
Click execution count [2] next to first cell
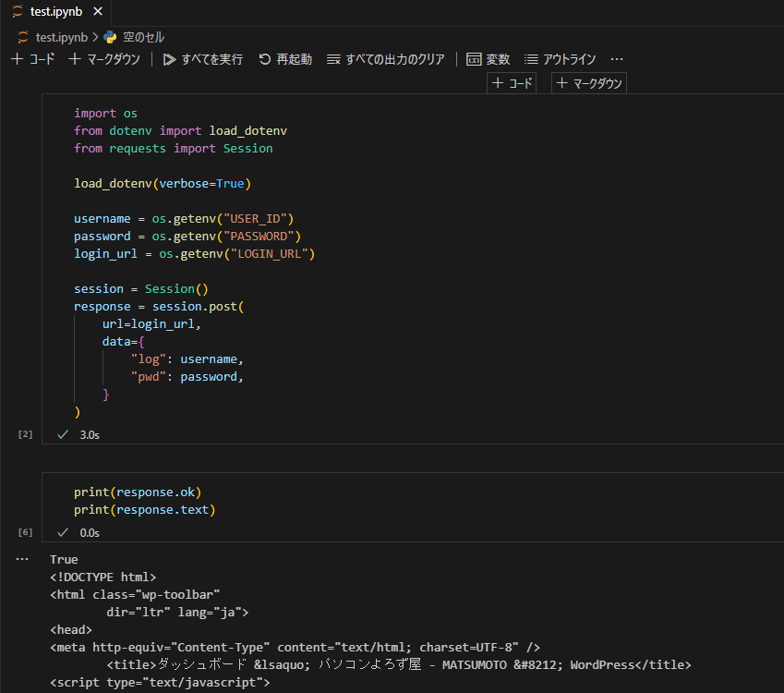[23, 433]
